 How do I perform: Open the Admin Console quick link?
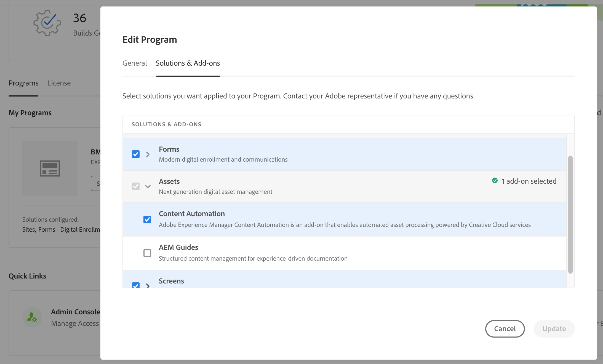pyautogui.click(x=75, y=312)
